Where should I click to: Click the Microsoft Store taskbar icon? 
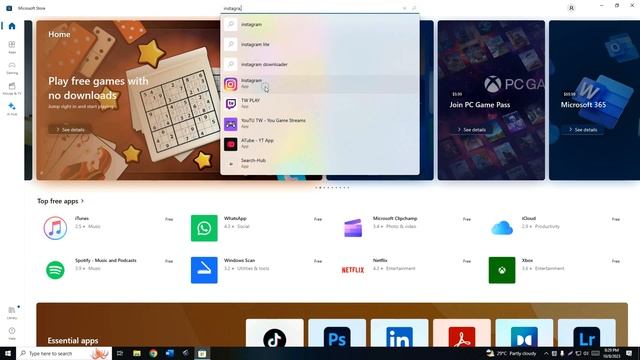point(202,353)
